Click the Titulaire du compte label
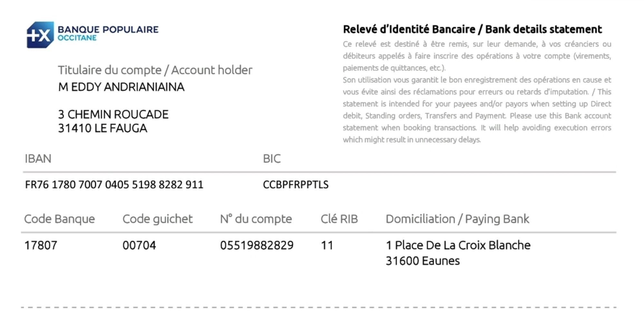 (x=155, y=70)
